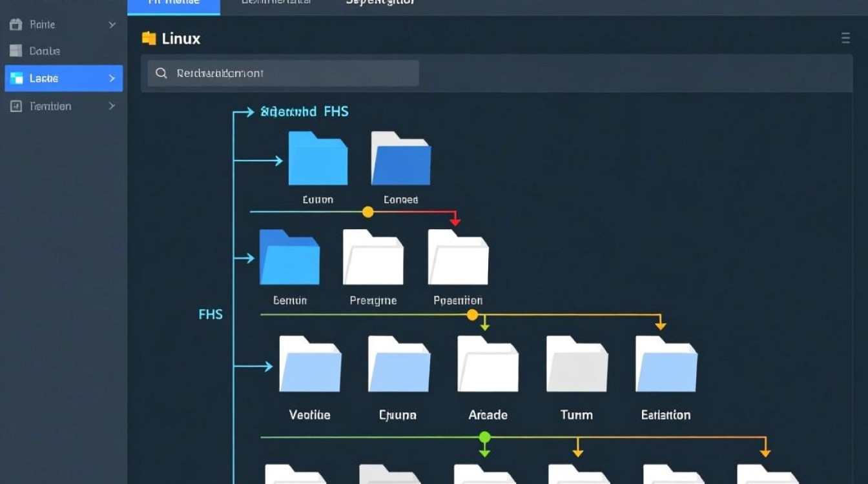Click the magnifier icon in the search bar

click(x=161, y=73)
